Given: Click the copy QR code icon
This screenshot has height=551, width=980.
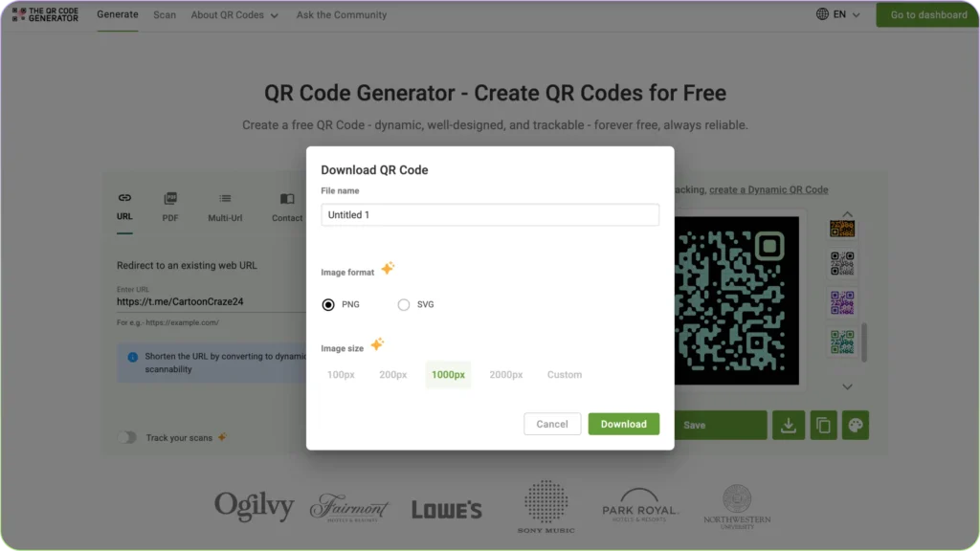Looking at the screenshot, I should click(x=823, y=425).
